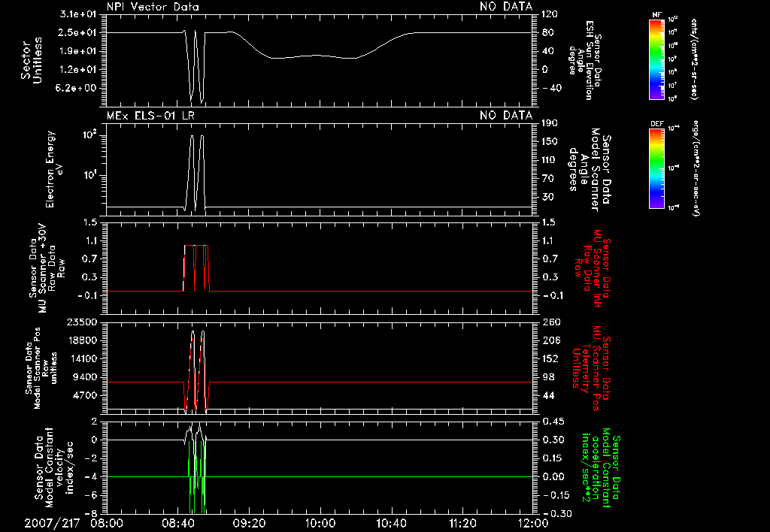
Task: Click the 'MU Scanner +30V Raw Data' axis label
Action: tap(47, 268)
